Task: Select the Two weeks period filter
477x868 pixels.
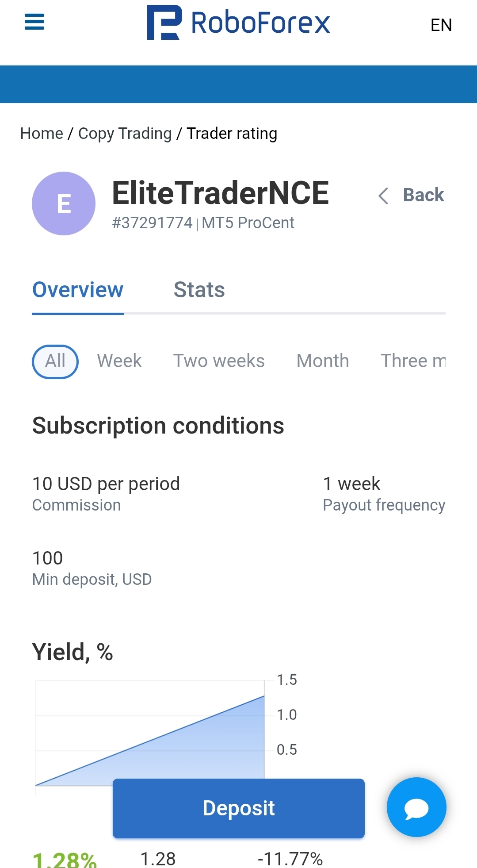Action: [x=219, y=361]
